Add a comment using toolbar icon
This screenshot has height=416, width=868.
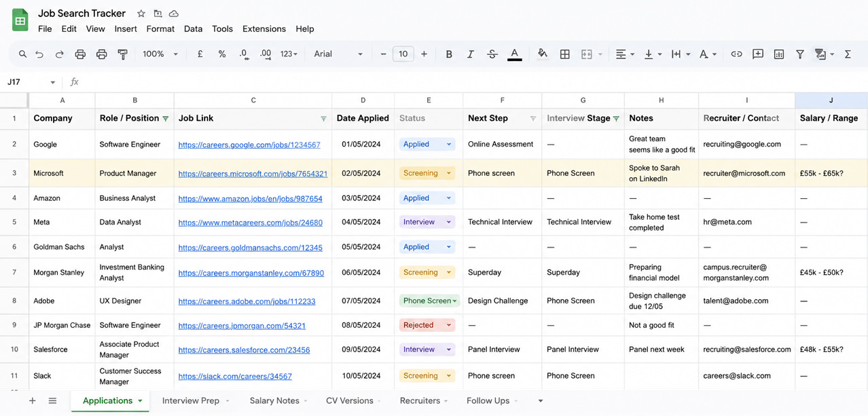click(x=758, y=54)
